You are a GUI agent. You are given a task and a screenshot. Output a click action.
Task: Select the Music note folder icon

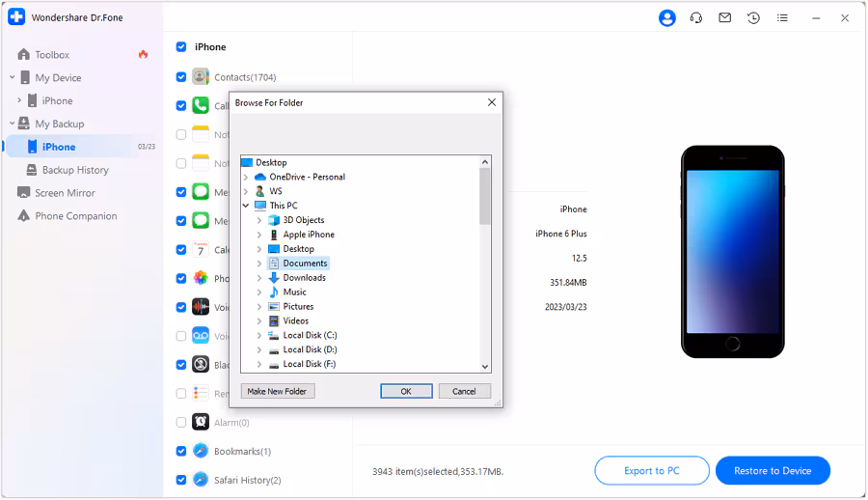click(x=274, y=292)
